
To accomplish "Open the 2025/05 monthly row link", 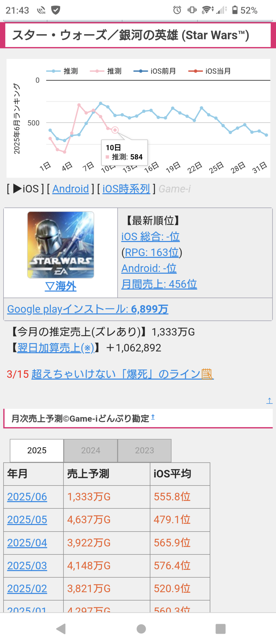I will pyautogui.click(x=27, y=520).
